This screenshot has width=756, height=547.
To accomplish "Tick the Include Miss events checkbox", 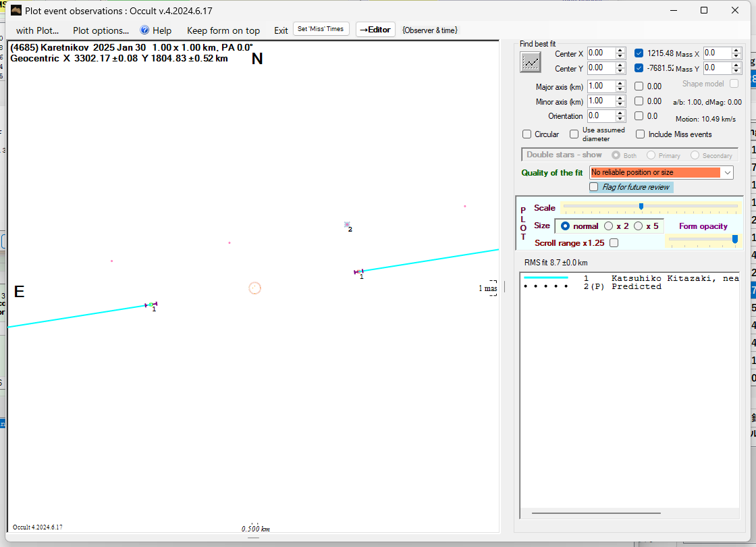I will 640,134.
